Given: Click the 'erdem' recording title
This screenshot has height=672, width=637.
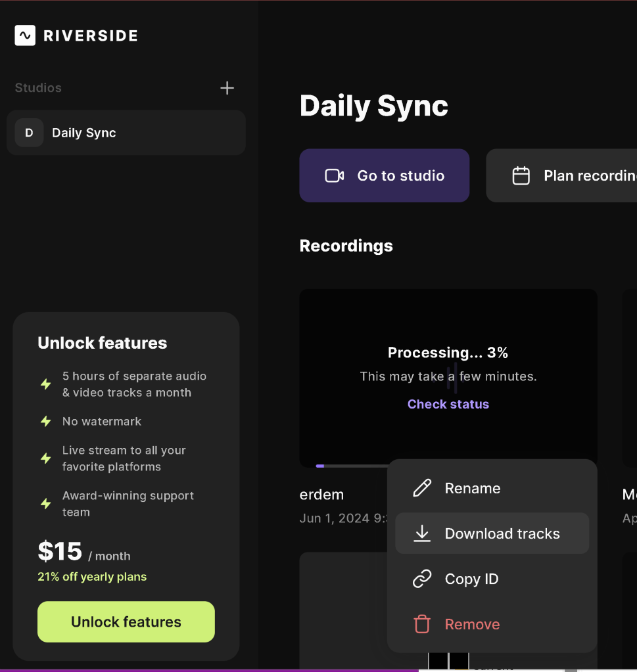Looking at the screenshot, I should click(321, 495).
